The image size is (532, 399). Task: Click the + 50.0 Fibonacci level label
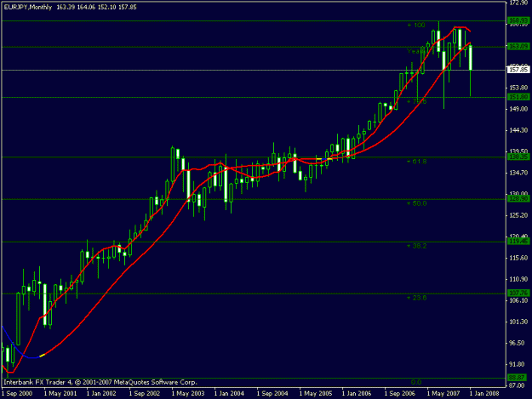417,203
